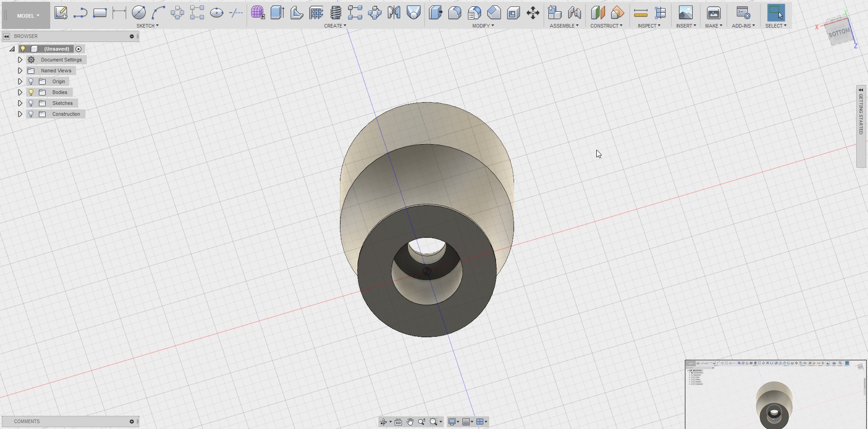Pick the Coil thread tool icon
The image size is (868, 429).
(x=335, y=13)
